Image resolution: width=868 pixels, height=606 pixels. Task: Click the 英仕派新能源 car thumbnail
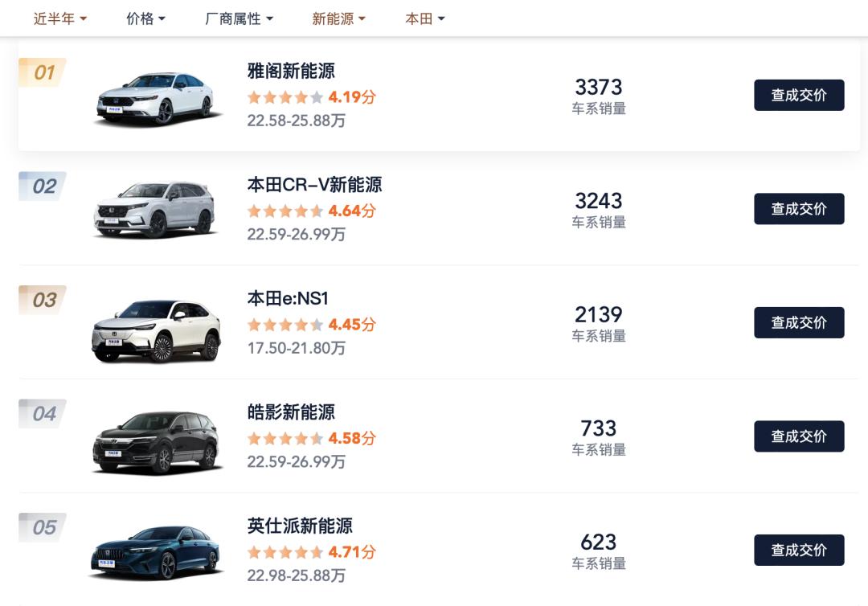coord(156,551)
